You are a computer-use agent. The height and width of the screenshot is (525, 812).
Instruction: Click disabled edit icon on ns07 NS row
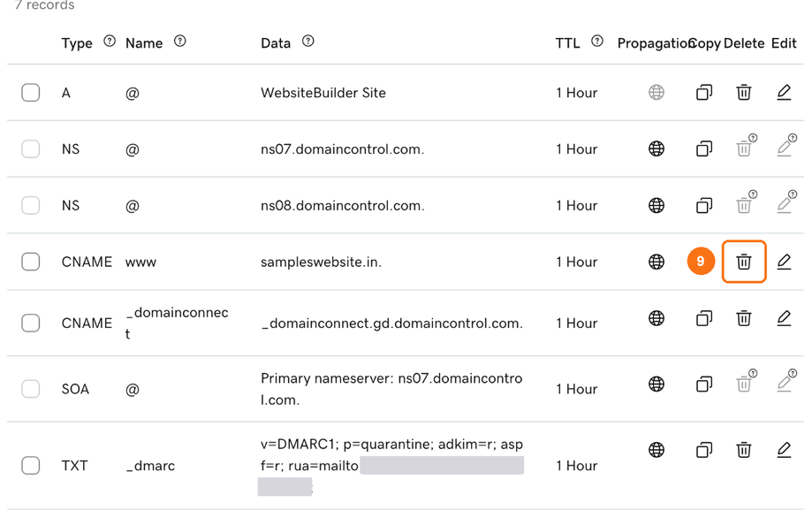click(784, 148)
